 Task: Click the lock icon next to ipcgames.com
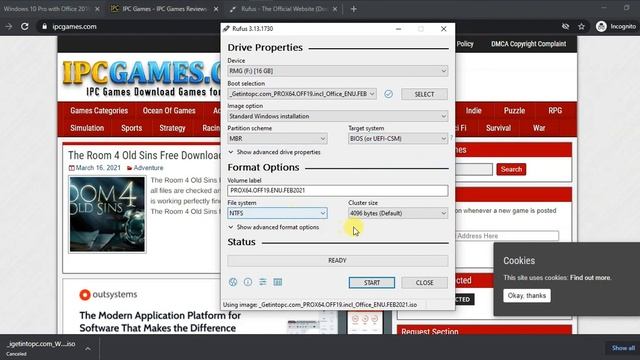coord(44,27)
